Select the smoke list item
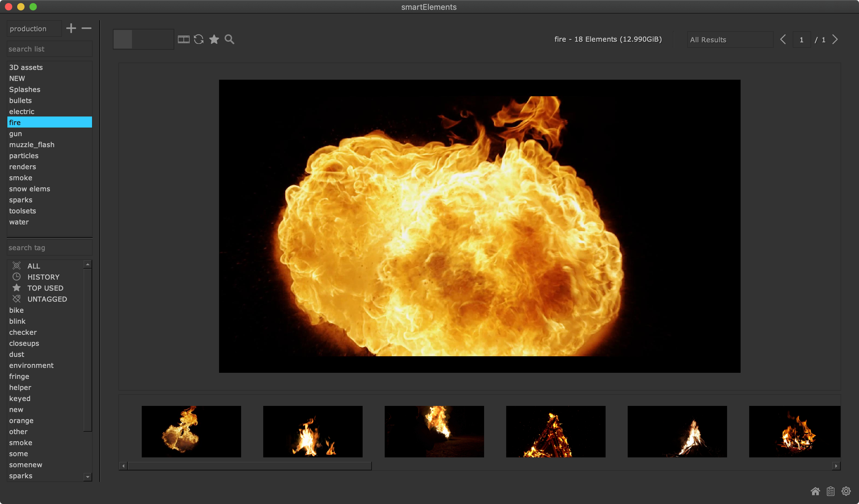The image size is (859, 504). pos(21,178)
